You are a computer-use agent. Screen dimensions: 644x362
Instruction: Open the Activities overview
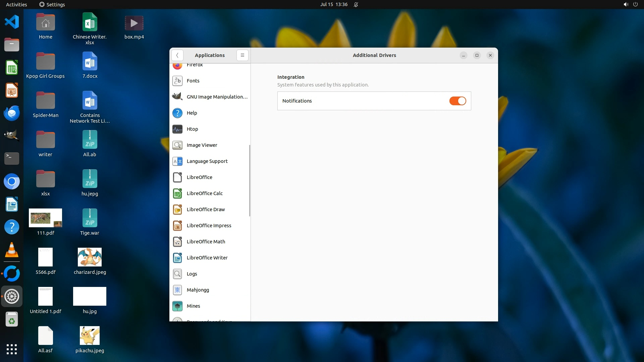16,4
